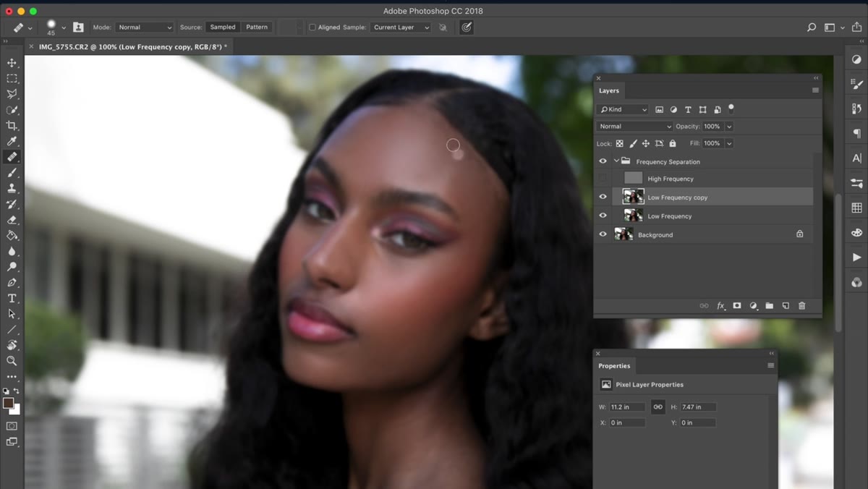Select the Pen tool
Viewport: 868px width, 489px height.
(x=12, y=283)
